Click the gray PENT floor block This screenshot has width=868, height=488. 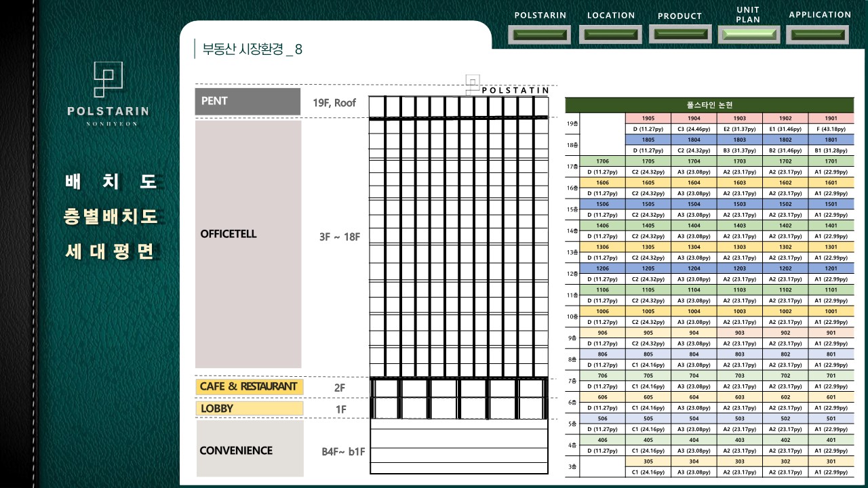tap(248, 102)
